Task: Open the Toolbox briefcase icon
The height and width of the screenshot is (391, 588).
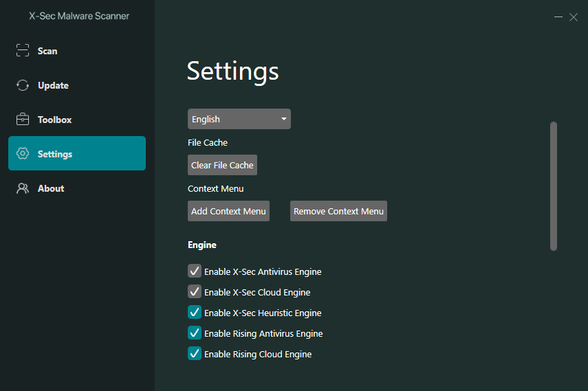Action: 23,120
